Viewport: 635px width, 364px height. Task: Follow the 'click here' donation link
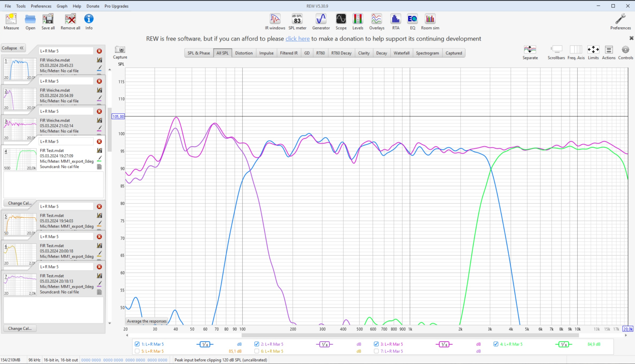(x=297, y=38)
